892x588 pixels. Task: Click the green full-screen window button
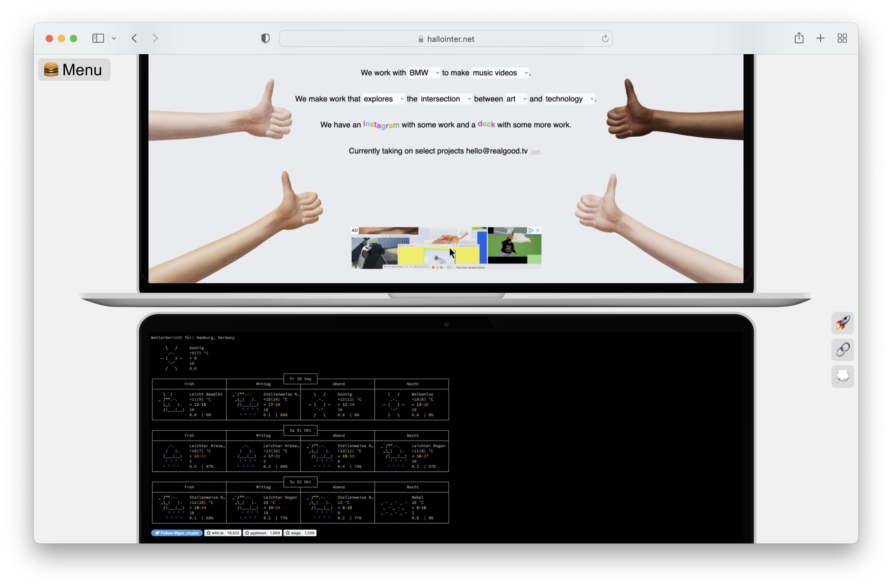pos(73,38)
